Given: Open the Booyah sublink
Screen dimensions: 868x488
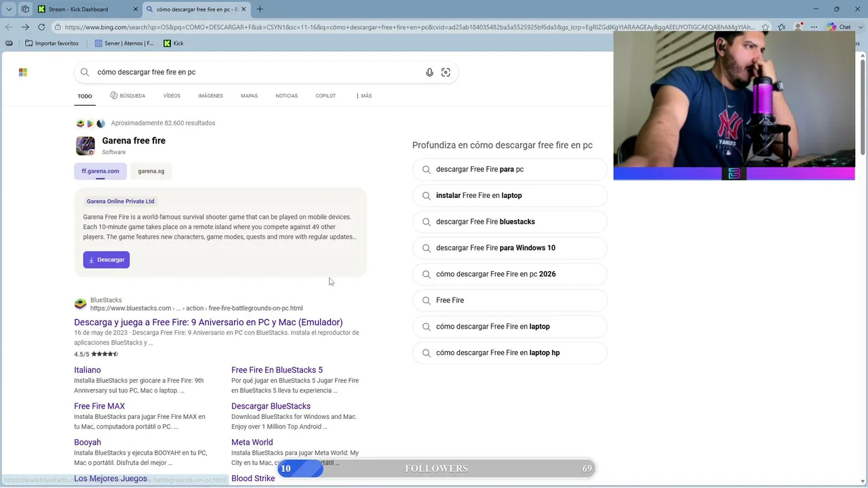Looking at the screenshot, I should (87, 442).
